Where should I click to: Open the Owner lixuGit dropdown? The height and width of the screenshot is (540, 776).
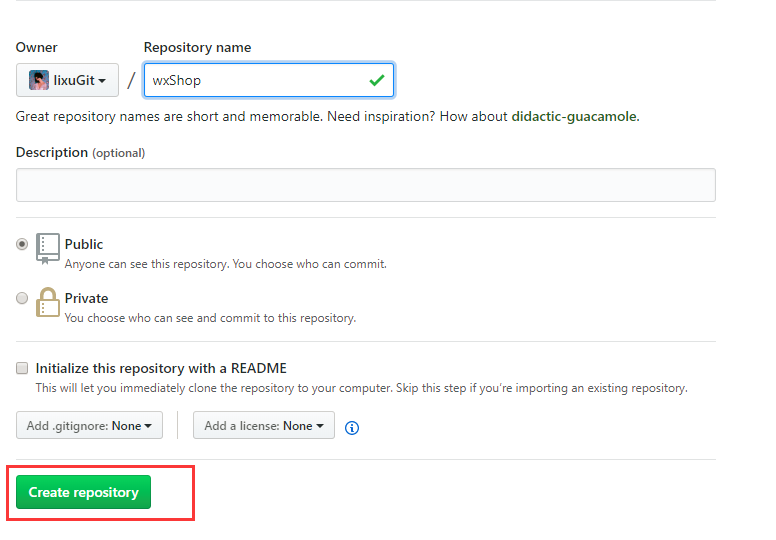(67, 80)
